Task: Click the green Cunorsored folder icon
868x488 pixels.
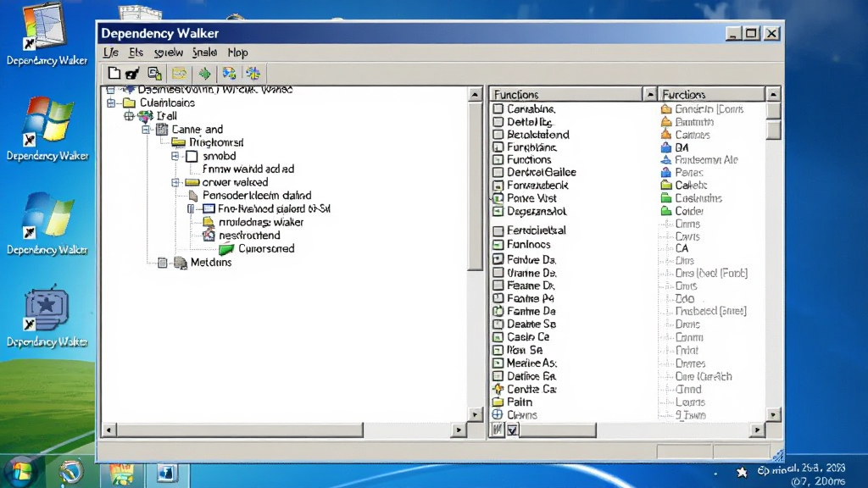Action: tap(226, 249)
